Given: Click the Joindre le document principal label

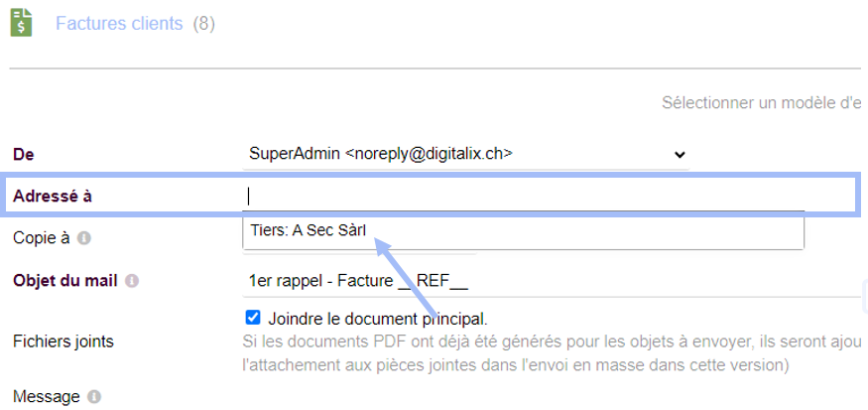Looking at the screenshot, I should [378, 319].
